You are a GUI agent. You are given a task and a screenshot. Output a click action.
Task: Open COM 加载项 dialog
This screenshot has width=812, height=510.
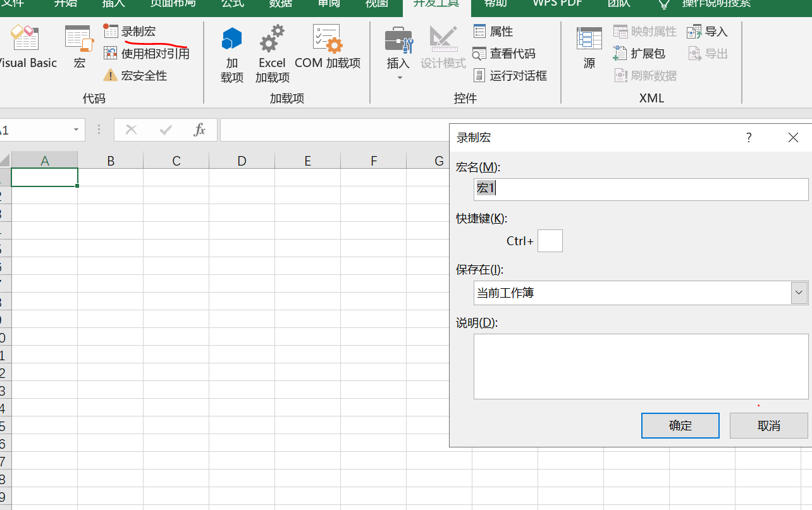[328, 47]
